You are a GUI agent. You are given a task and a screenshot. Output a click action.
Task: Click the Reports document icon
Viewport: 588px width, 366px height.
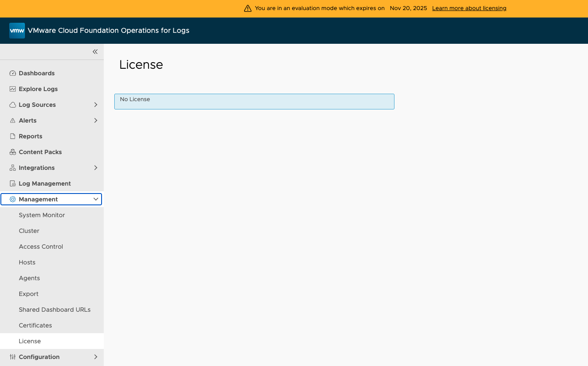(x=13, y=136)
